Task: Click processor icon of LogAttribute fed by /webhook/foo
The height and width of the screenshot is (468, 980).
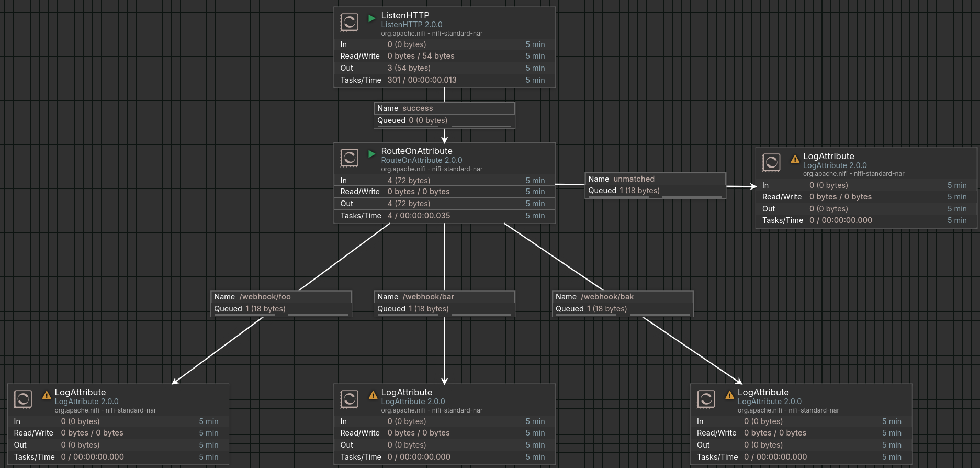Action: point(22,399)
